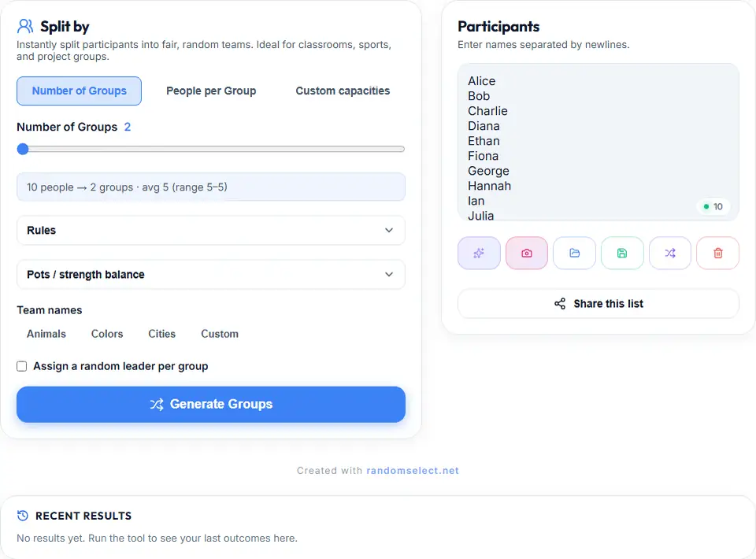The width and height of the screenshot is (756, 559).
Task: Shuffle participants with the shuffle icon button
Action: [669, 253]
